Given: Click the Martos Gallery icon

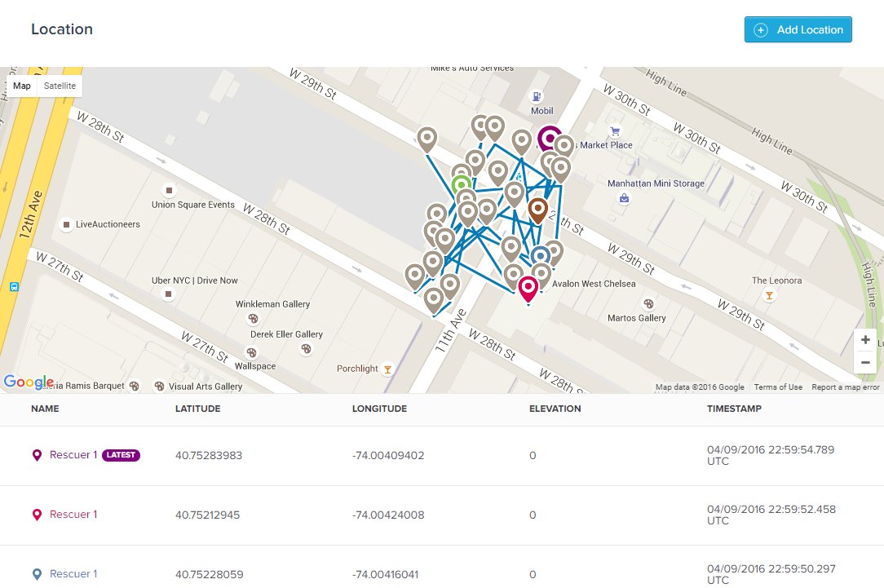Looking at the screenshot, I should 649,304.
